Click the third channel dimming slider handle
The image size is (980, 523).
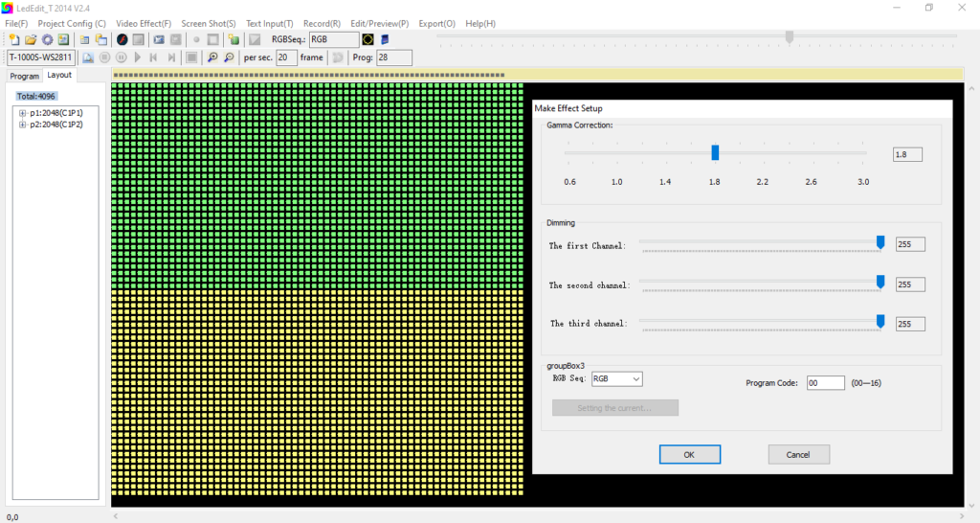[x=880, y=322]
